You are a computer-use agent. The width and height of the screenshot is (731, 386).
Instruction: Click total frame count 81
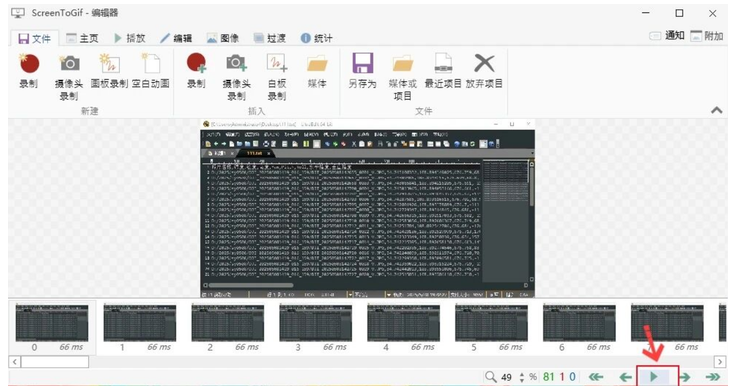[x=549, y=377]
